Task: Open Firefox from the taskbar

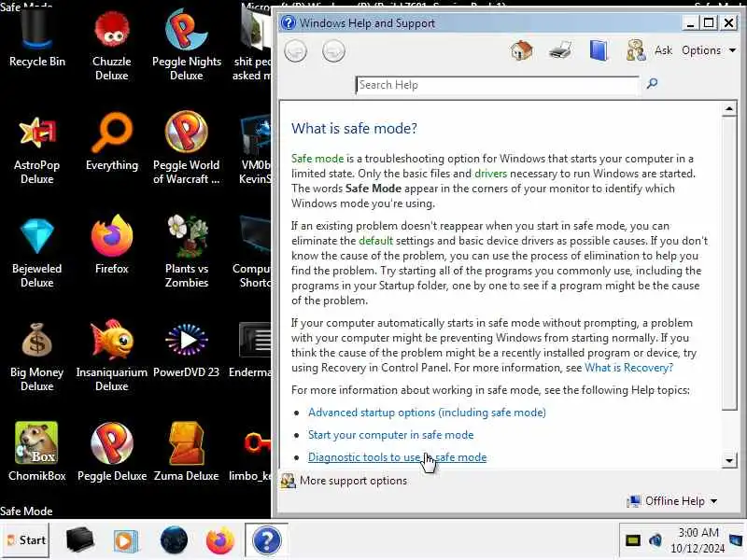Action: 219,540
